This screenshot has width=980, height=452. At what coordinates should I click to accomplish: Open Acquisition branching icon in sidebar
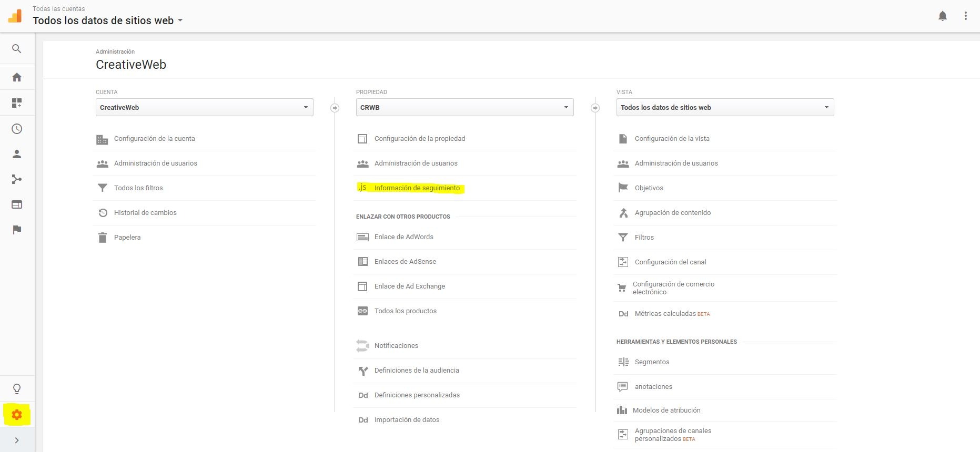17,179
